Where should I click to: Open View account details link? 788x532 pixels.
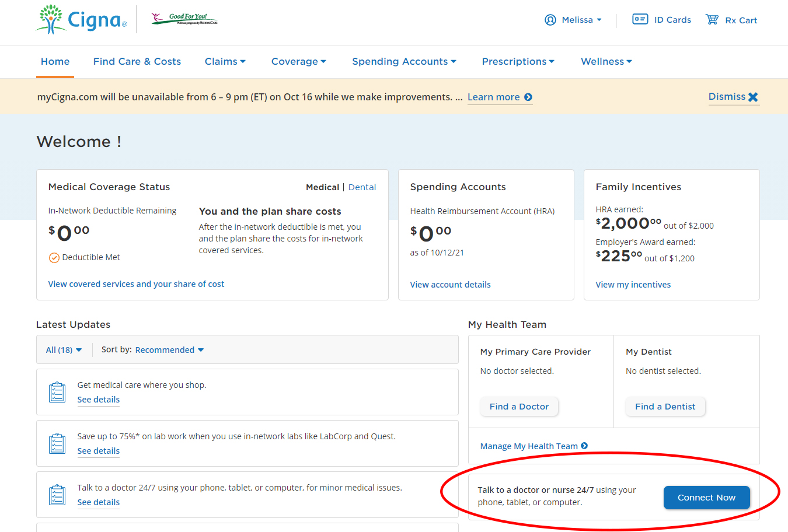point(450,285)
